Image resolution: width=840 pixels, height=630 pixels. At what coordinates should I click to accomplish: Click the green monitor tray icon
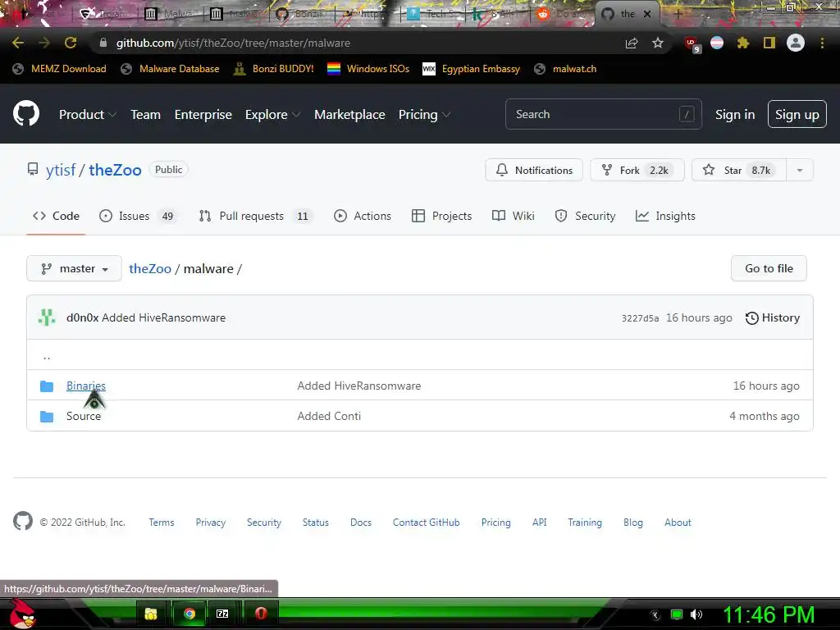pos(677,614)
